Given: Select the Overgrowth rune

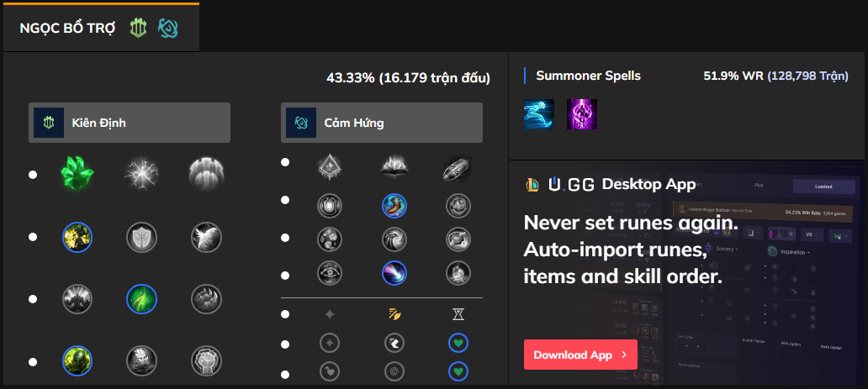Looking at the screenshot, I should pyautogui.click(x=77, y=361).
